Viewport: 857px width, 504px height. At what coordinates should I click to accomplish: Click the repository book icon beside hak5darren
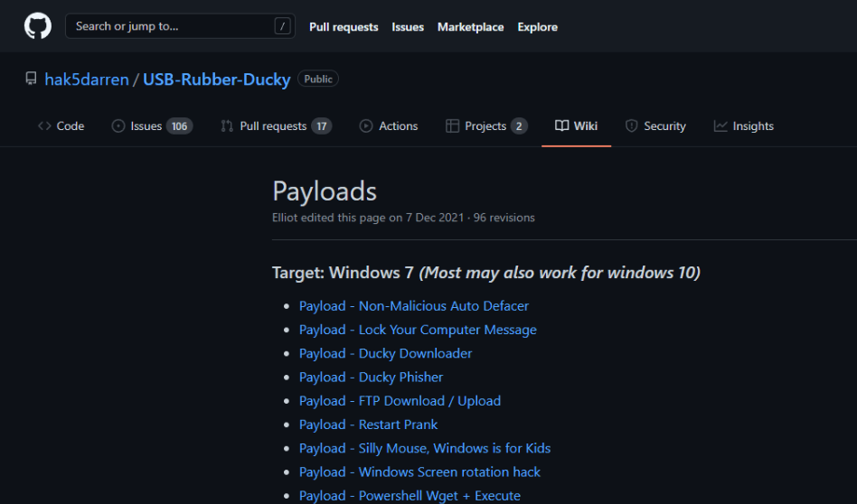31,79
